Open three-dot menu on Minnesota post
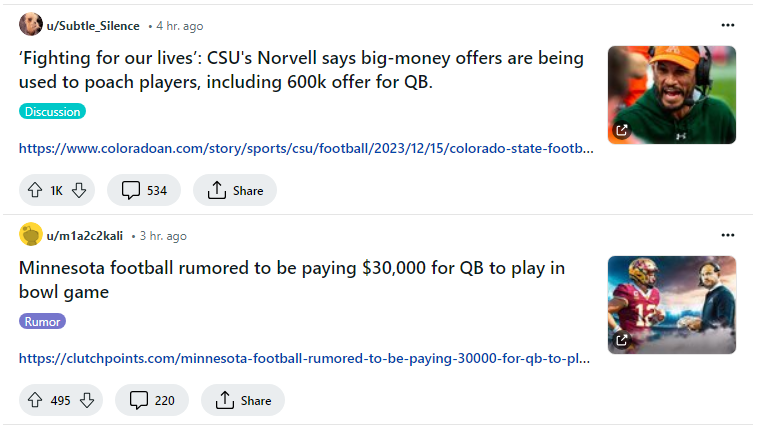 point(727,235)
